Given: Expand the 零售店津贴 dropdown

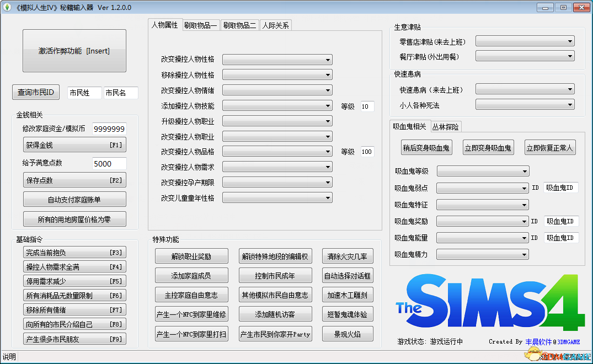Looking at the screenshot, I should [x=525, y=41].
